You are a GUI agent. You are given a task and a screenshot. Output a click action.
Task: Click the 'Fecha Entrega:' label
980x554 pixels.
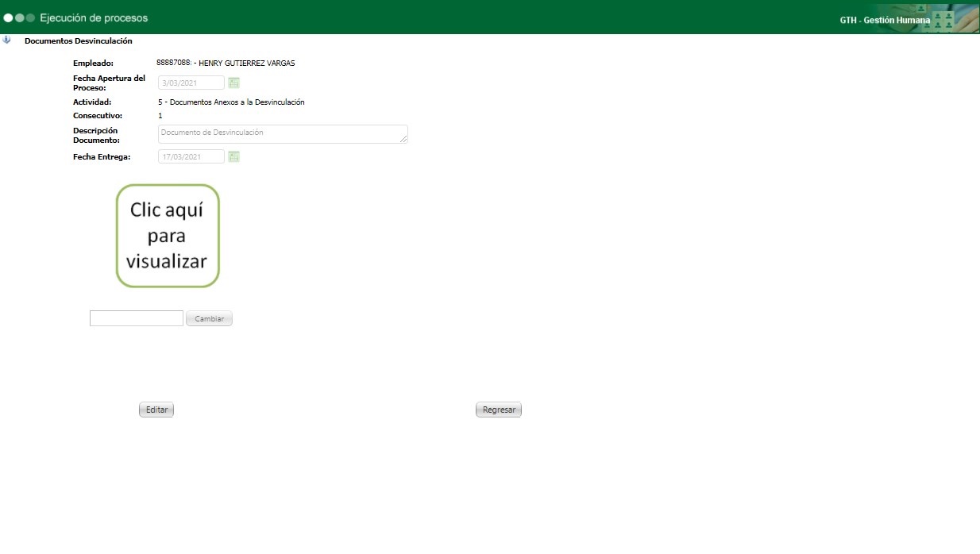[102, 156]
